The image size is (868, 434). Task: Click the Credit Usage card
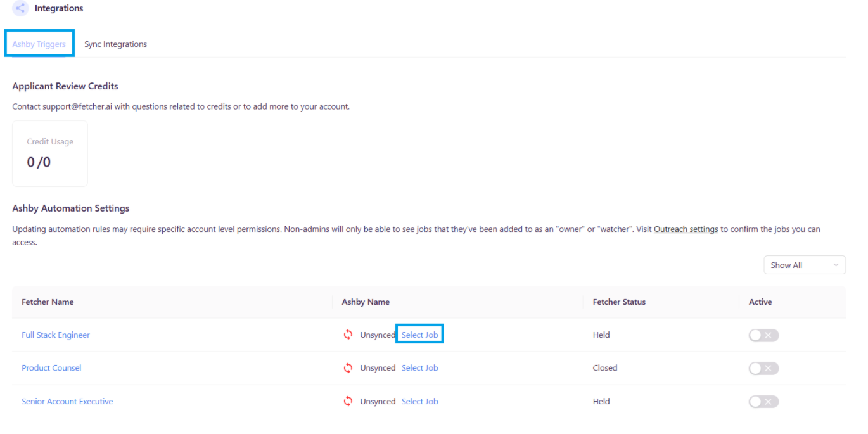coord(50,154)
